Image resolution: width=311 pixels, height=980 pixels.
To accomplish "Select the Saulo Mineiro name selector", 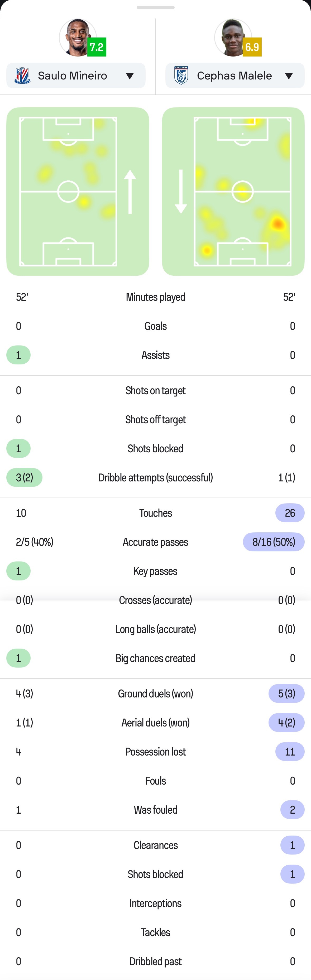I will [76, 75].
